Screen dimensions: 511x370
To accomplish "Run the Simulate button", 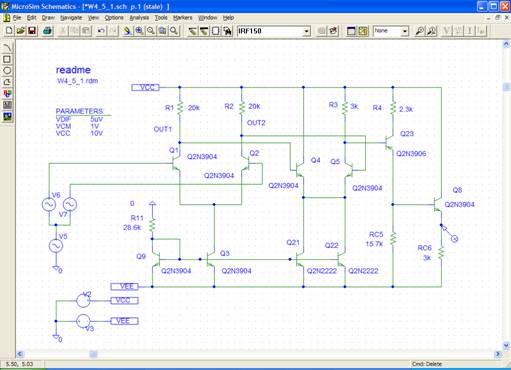I will [363, 31].
